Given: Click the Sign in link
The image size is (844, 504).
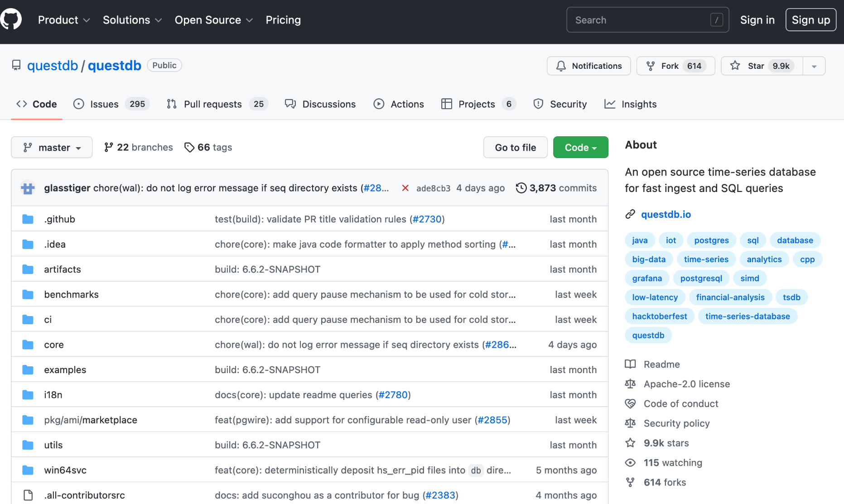Looking at the screenshot, I should click(x=757, y=20).
